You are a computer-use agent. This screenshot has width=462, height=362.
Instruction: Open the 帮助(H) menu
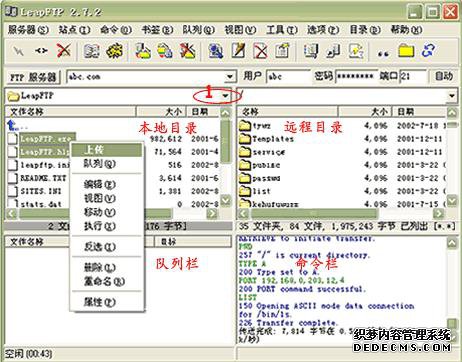406,30
